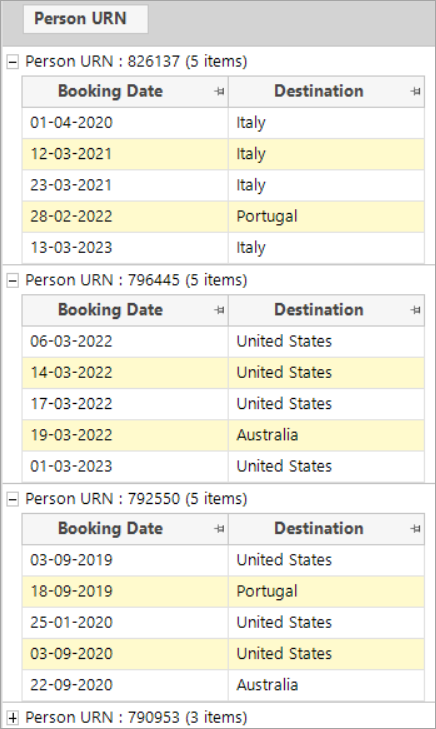Select the 18-09-2019 Portugal booking row
This screenshot has width=436, height=729.
click(x=223, y=591)
